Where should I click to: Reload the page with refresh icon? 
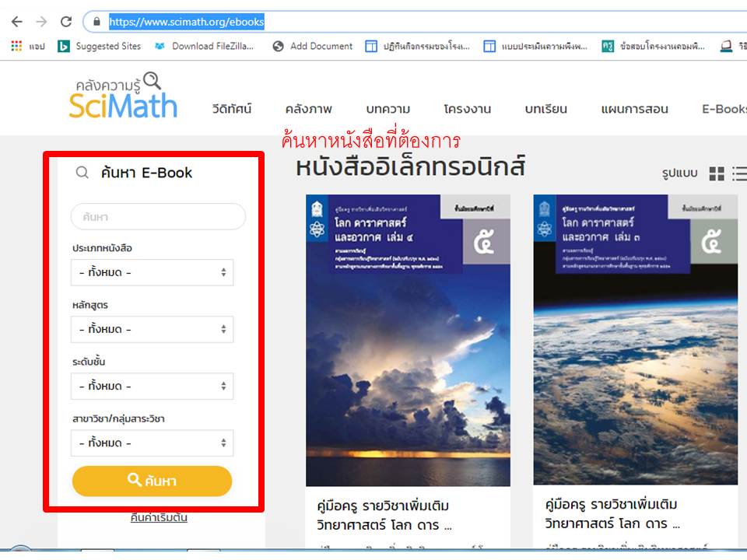coord(66,22)
